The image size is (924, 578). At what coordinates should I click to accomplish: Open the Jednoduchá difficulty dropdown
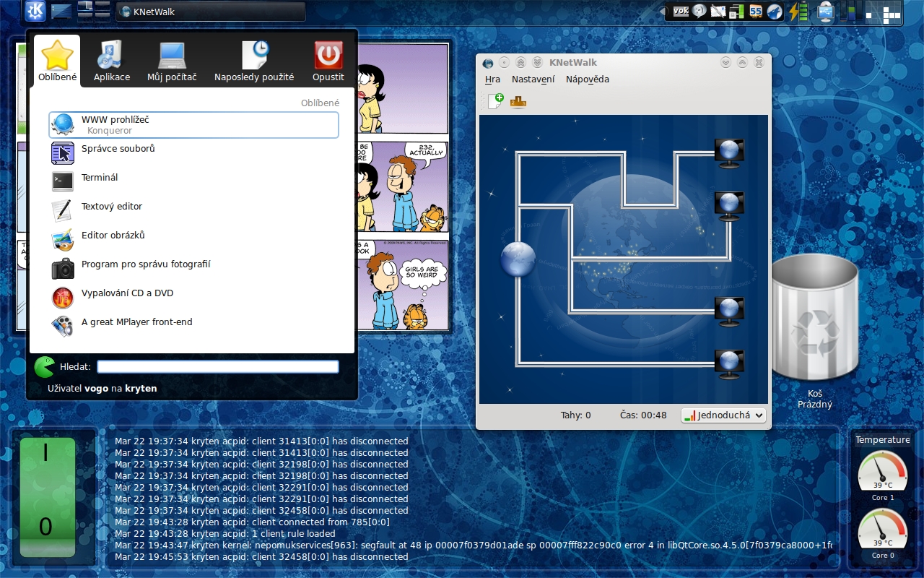pos(723,415)
